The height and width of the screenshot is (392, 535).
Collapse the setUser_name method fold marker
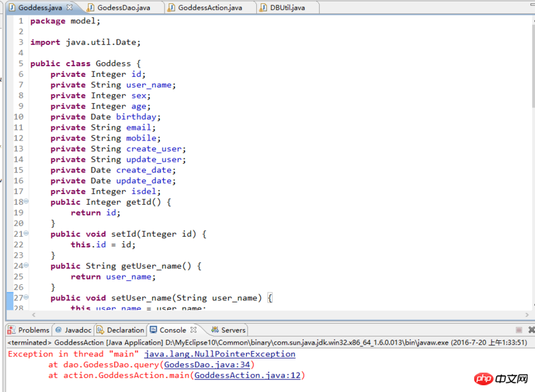(26, 298)
